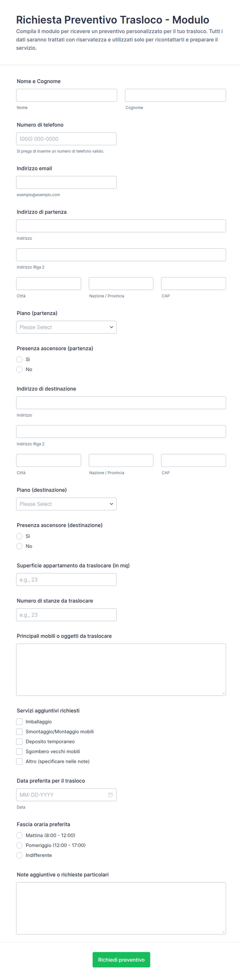Focus the Nome text field
Viewport: 240px width, 980px height.
67,95
